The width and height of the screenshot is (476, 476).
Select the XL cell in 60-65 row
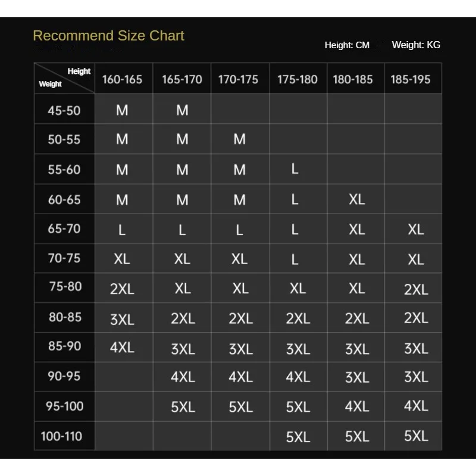(356, 200)
